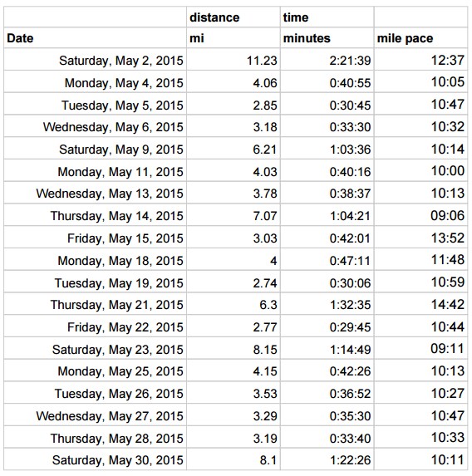Select the mile pace header cell
The width and height of the screenshot is (472, 476).
pyautogui.click(x=420, y=37)
